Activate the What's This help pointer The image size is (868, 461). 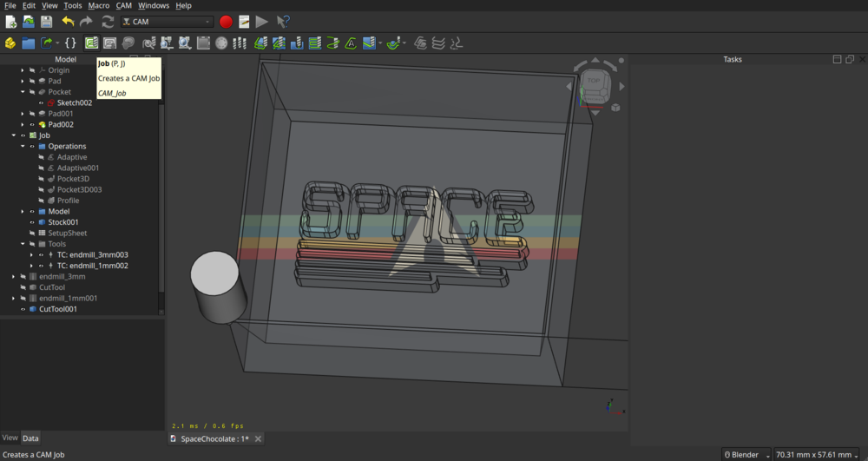283,22
